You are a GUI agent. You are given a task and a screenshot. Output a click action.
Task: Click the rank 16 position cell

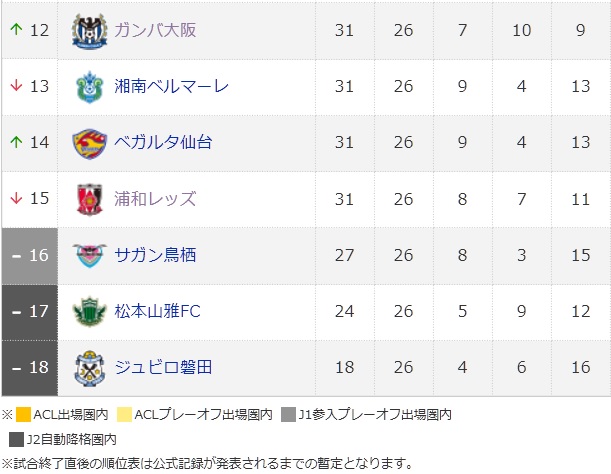tap(29, 255)
